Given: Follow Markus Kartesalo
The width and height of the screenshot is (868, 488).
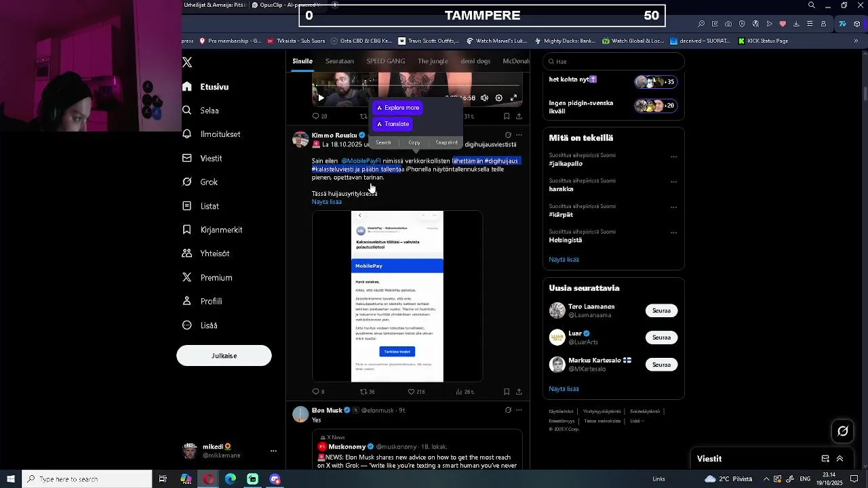Looking at the screenshot, I should (x=661, y=365).
